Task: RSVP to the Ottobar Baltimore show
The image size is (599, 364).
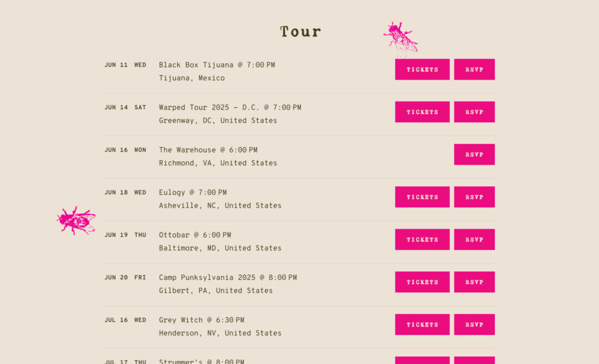Action: pos(474,239)
